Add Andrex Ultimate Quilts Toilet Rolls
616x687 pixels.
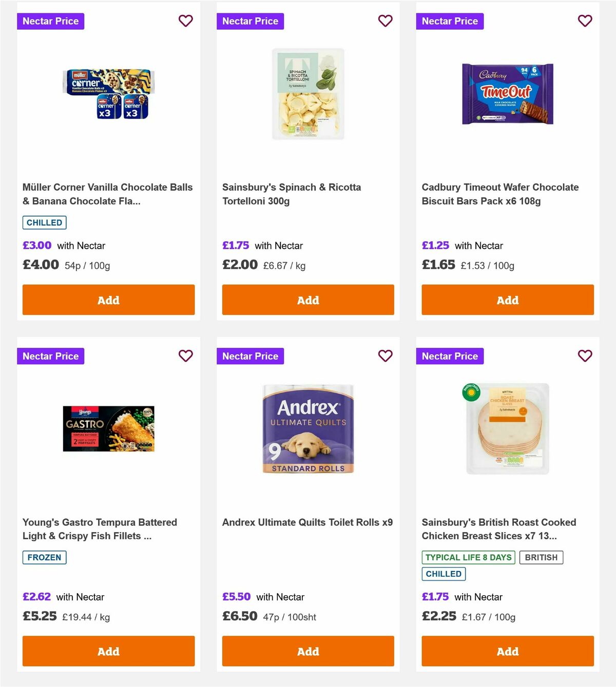pos(308,651)
